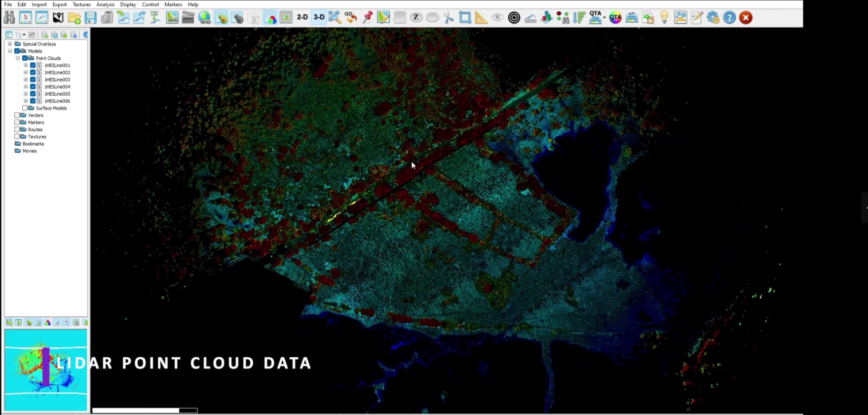Check the Surface Models checkbox
Viewport: 868px width, 415px height.
point(25,108)
